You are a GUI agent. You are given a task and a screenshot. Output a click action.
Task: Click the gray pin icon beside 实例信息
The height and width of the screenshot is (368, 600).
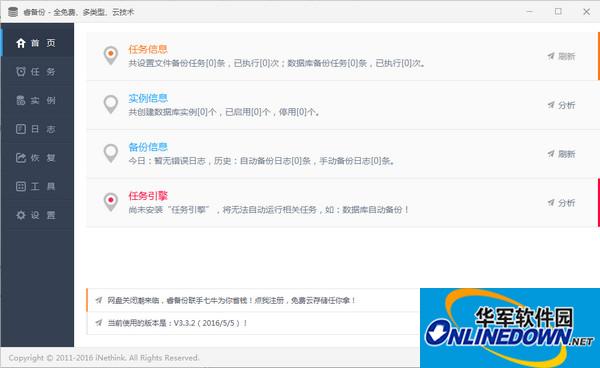tap(111, 104)
